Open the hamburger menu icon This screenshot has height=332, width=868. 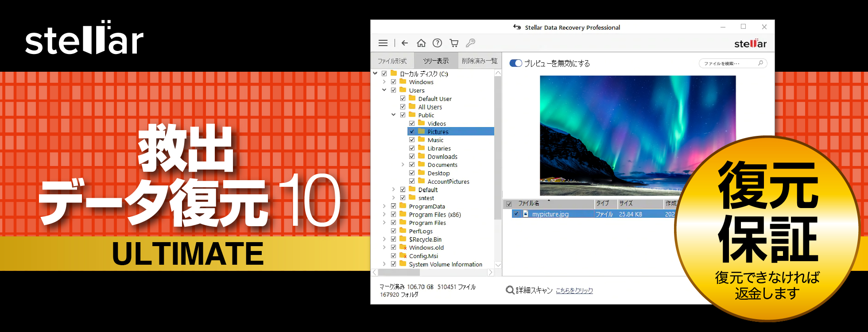click(383, 43)
